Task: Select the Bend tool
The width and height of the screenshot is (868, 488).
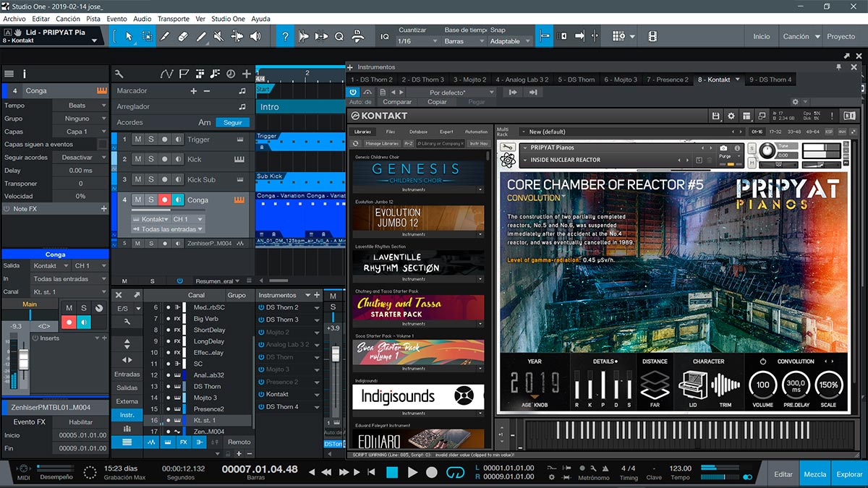Action: (x=237, y=36)
